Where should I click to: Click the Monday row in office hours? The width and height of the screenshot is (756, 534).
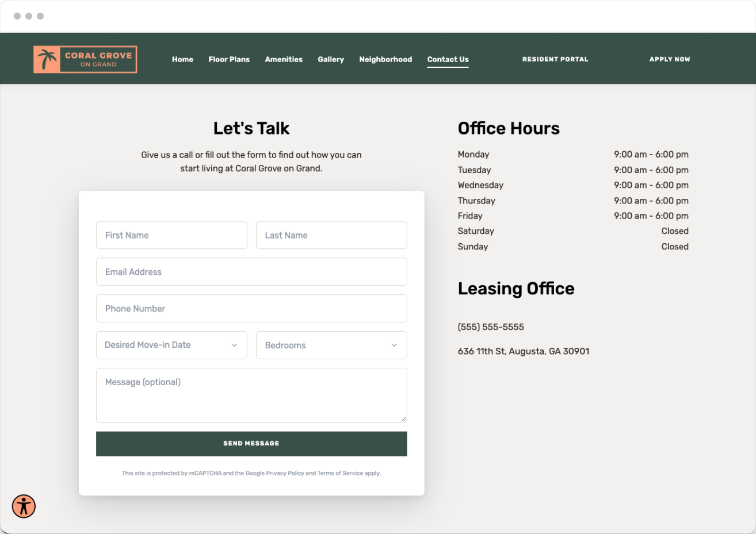pyautogui.click(x=573, y=155)
